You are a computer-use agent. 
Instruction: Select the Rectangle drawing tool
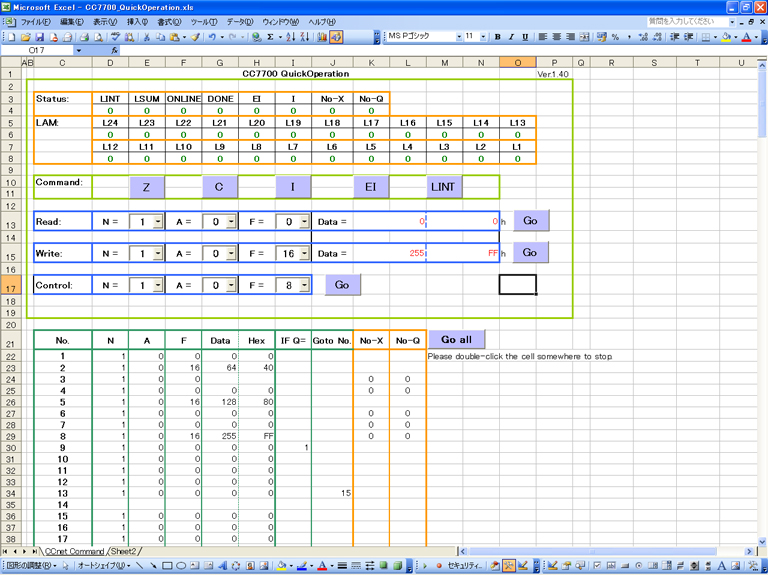[167, 566]
